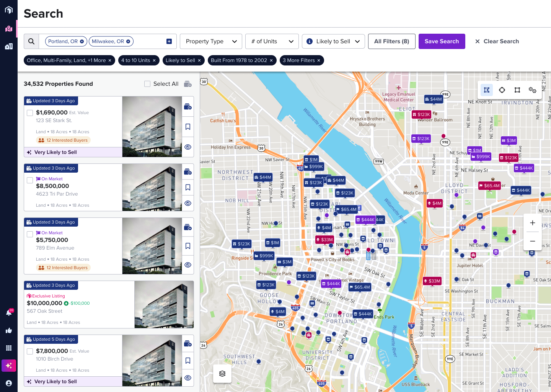Add 123 SE Stark St. to list
551x392 pixels.
[187, 106]
